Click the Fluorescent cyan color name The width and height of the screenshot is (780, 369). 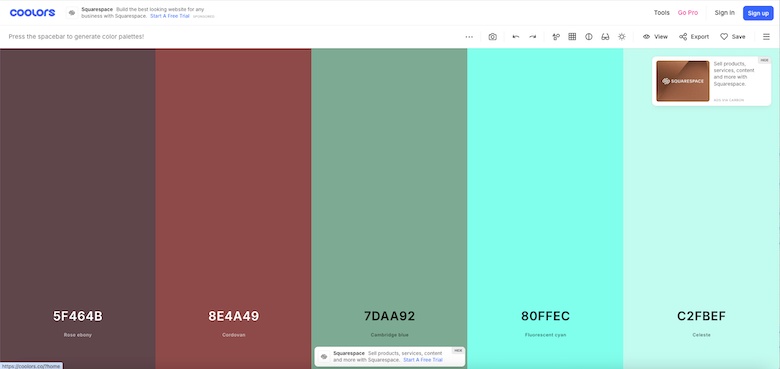point(545,335)
